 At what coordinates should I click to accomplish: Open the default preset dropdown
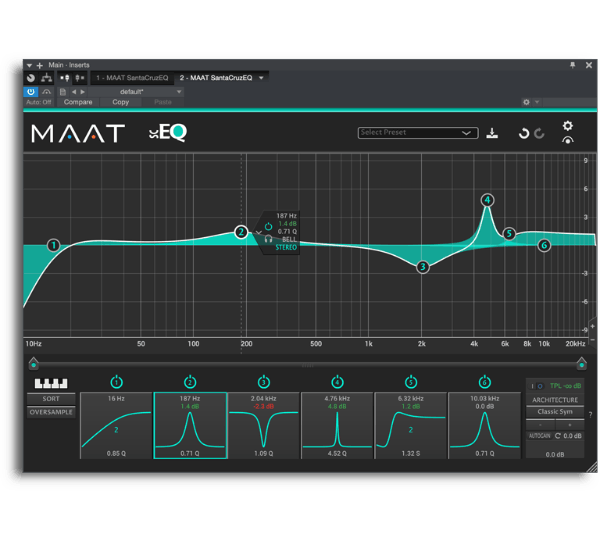[x=136, y=92]
